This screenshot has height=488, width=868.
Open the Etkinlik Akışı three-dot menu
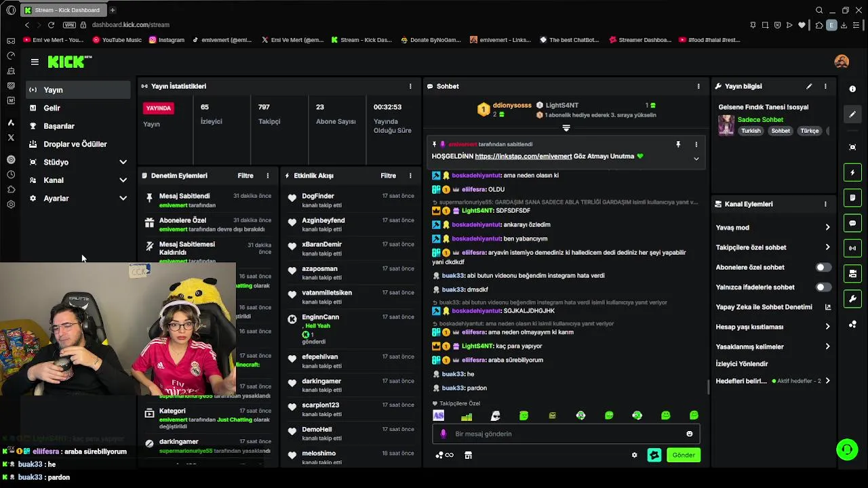(x=410, y=176)
